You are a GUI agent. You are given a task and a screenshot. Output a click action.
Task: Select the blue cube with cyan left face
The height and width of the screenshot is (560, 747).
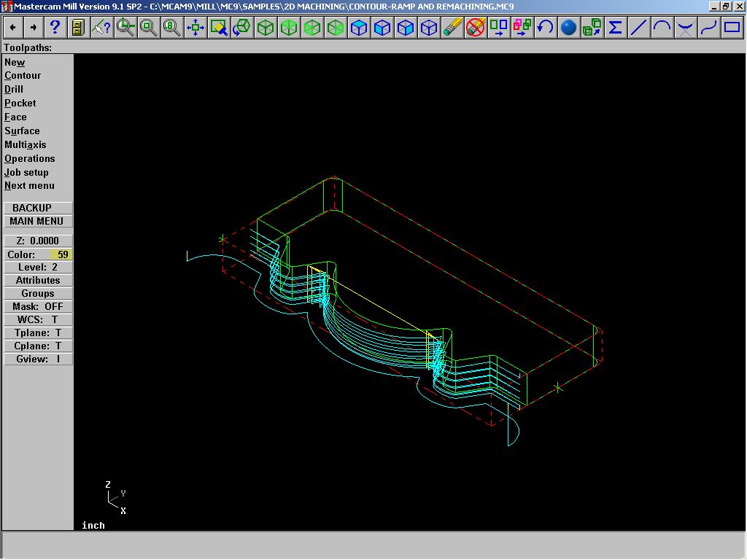click(x=382, y=28)
